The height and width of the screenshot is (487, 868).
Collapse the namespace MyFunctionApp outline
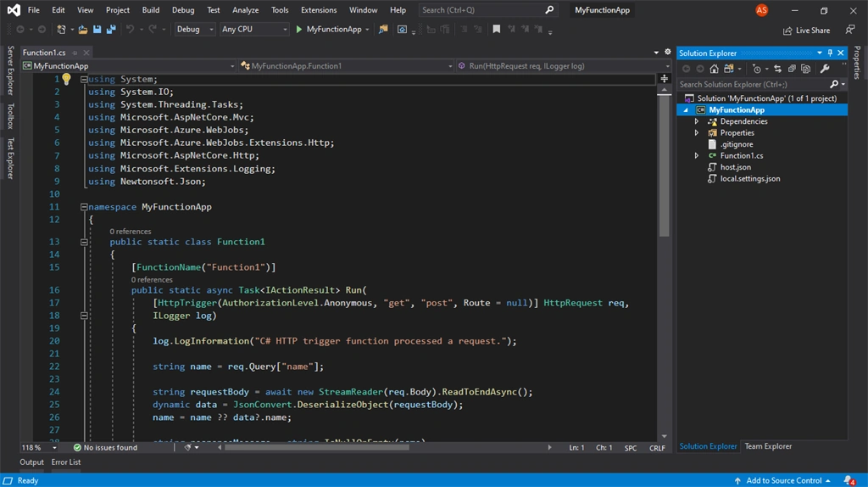point(84,207)
